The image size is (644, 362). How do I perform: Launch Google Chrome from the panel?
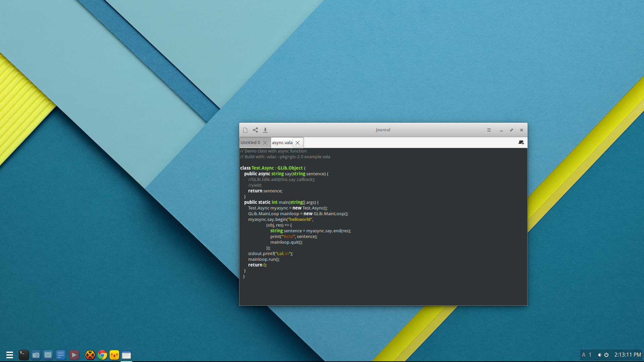pos(102,355)
